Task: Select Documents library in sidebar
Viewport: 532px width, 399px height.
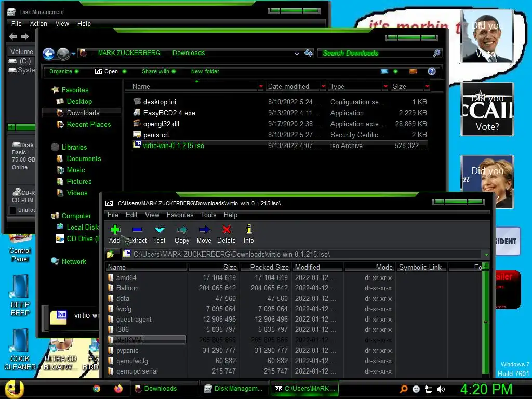Action: pos(84,158)
